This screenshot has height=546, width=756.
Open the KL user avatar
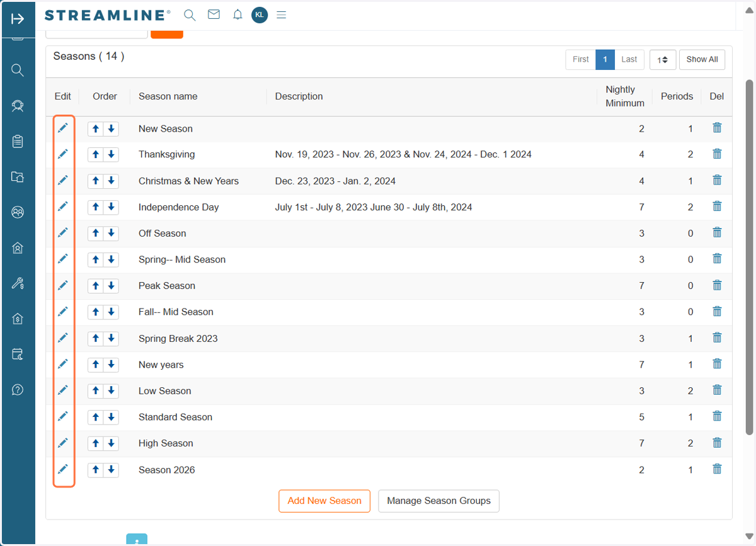(260, 14)
